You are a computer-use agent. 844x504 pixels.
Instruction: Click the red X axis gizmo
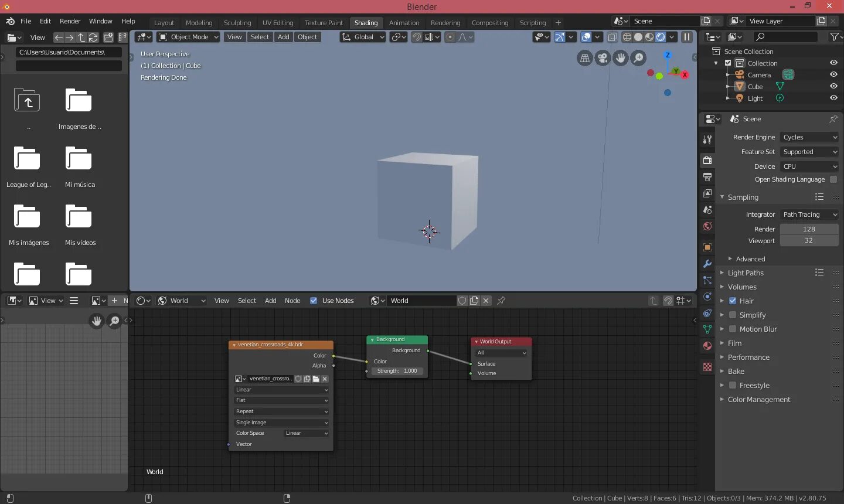point(685,75)
